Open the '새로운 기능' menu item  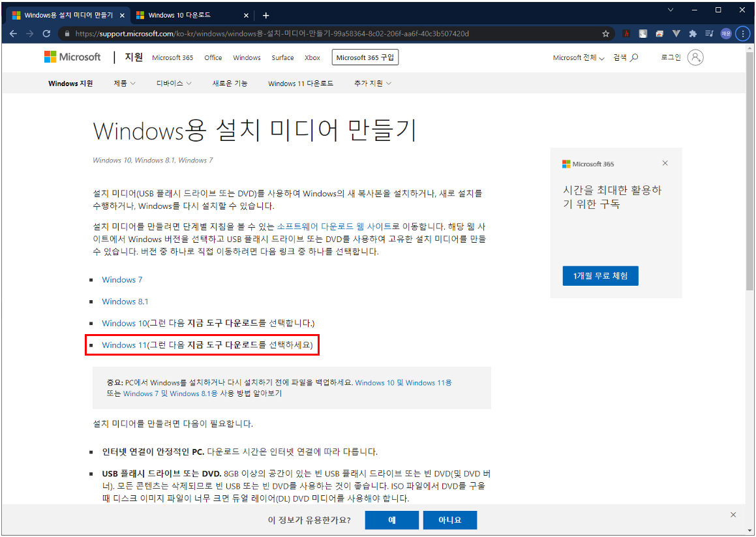click(x=230, y=84)
